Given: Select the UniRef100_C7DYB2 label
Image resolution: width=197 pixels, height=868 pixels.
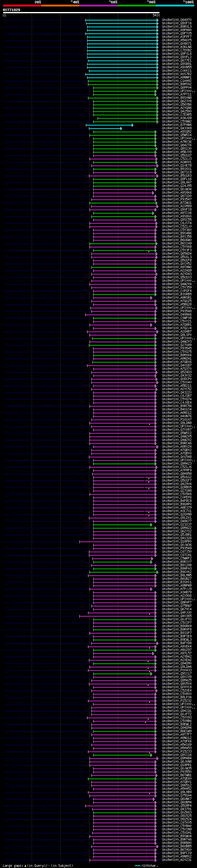Looking at the screenshot, I should pyautogui.click(x=177, y=50).
